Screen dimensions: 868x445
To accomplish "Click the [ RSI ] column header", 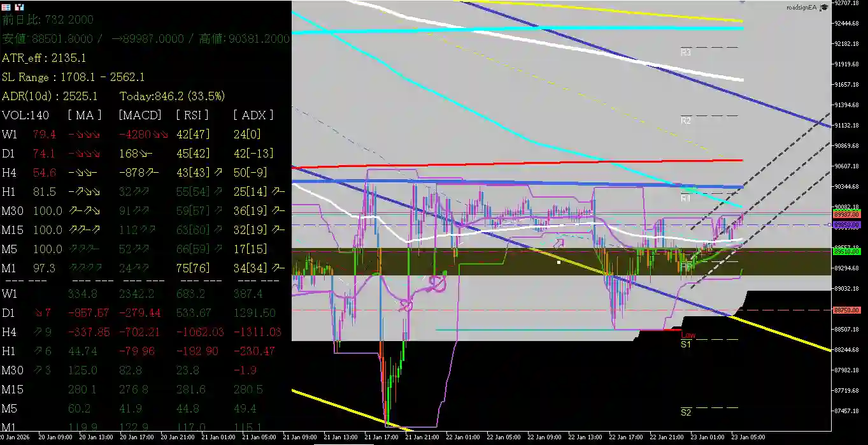I will [x=192, y=115].
